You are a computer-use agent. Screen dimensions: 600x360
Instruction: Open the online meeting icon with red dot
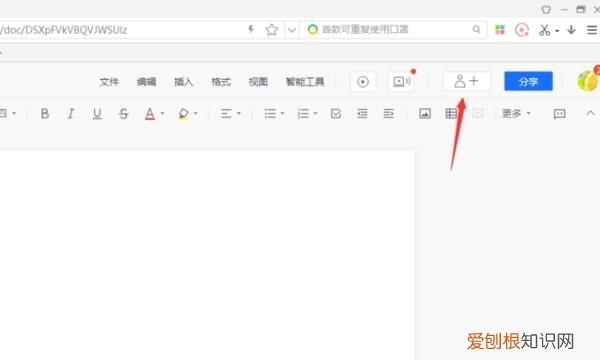click(x=402, y=81)
